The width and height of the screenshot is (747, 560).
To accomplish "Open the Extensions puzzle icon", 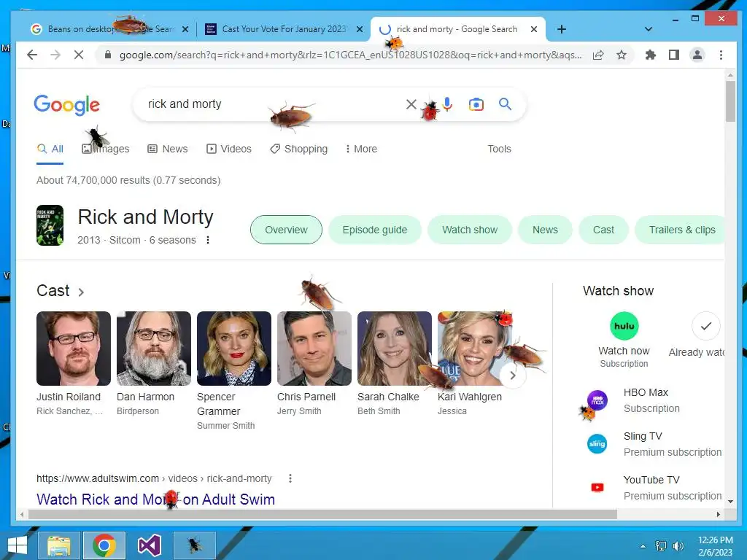I will pyautogui.click(x=650, y=55).
